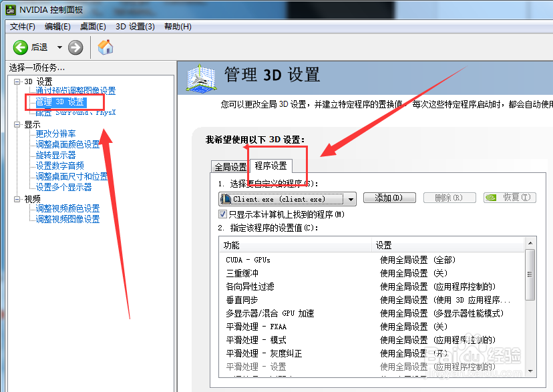Viewport: 553px width, 392px height.
Task: Select the CUDA - GPUs setting row
Action: [x=372, y=260]
